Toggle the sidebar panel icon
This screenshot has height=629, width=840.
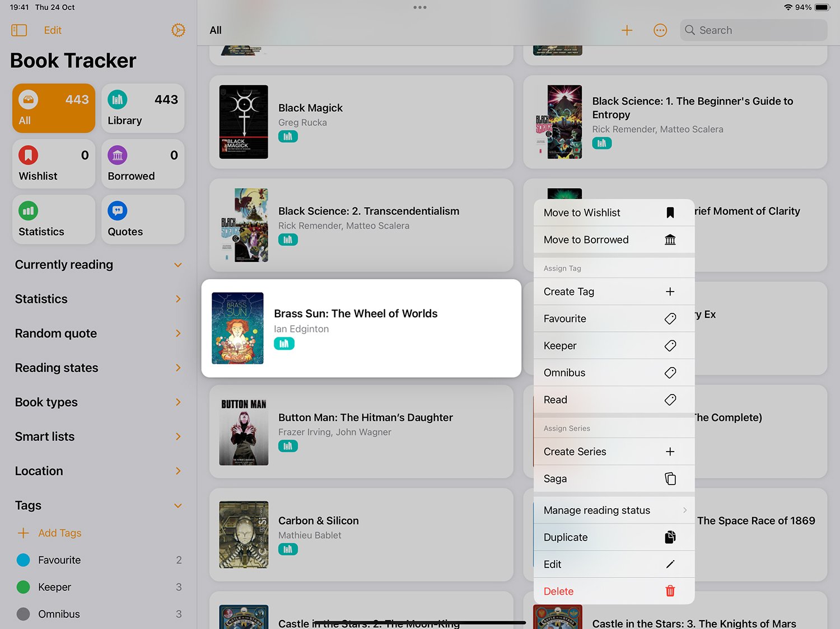[19, 30]
